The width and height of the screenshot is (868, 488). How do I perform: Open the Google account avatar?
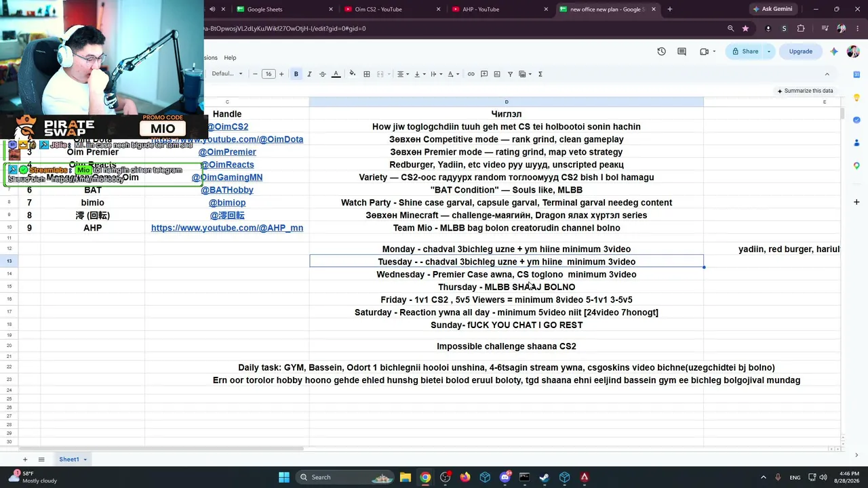tap(853, 52)
